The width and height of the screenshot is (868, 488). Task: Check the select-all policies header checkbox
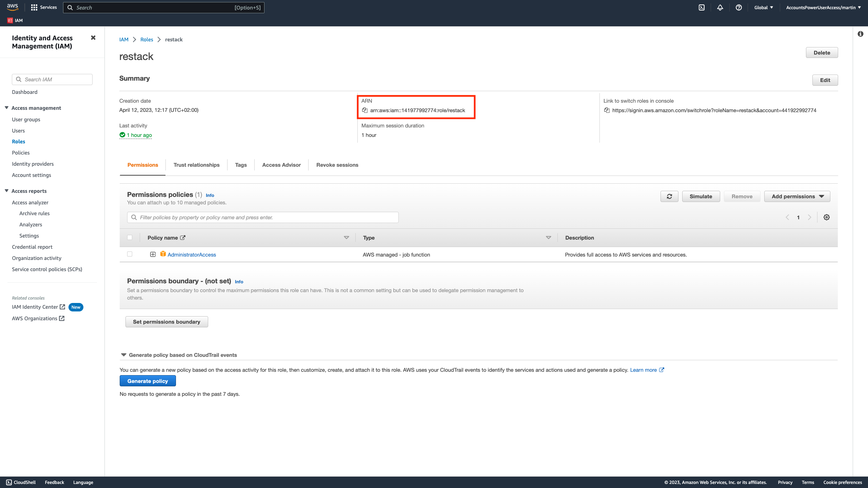click(130, 237)
